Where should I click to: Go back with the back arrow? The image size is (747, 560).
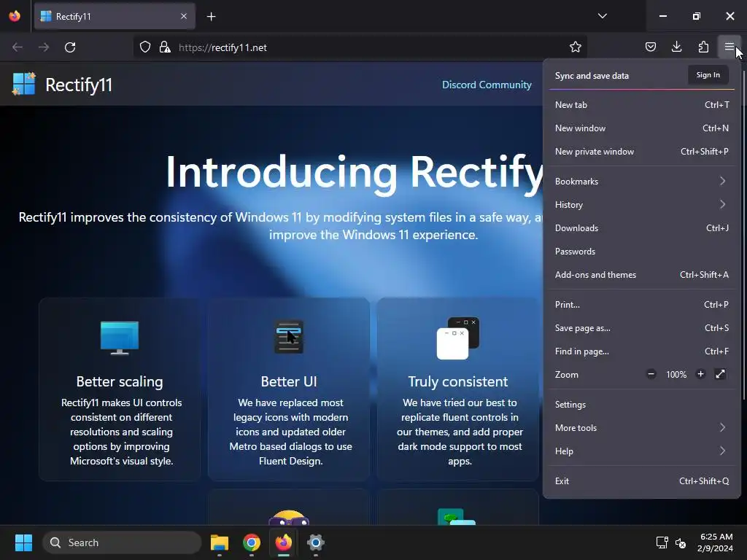[x=18, y=47]
